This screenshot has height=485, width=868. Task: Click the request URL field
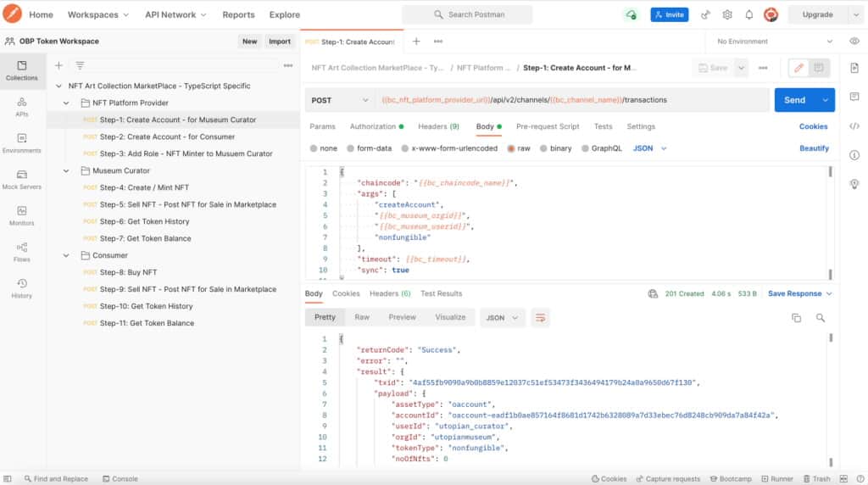[x=573, y=100]
